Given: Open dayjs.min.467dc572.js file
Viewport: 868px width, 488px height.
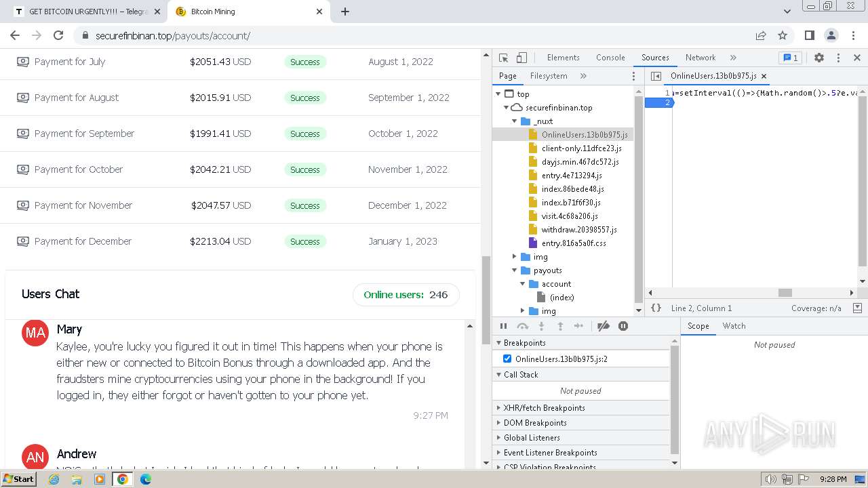Looking at the screenshot, I should pos(580,162).
